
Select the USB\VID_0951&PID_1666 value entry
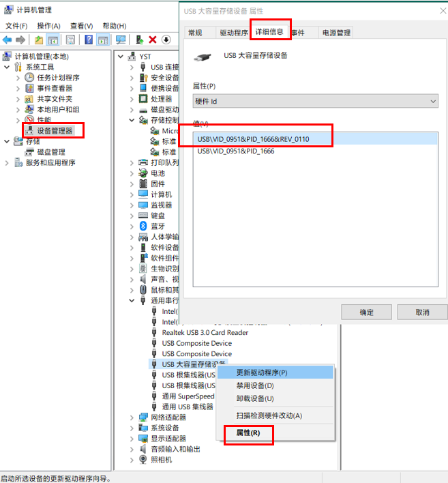[x=236, y=151]
